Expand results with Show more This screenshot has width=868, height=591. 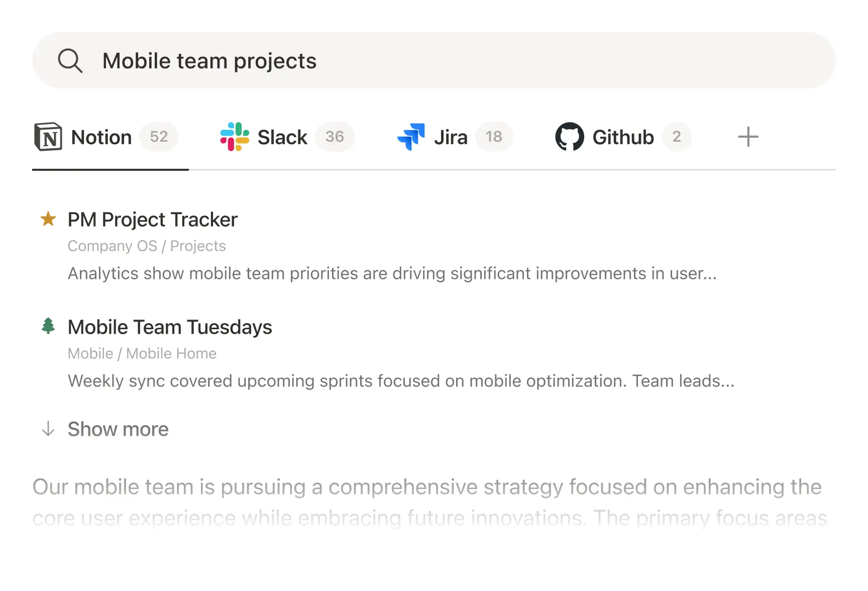118,429
